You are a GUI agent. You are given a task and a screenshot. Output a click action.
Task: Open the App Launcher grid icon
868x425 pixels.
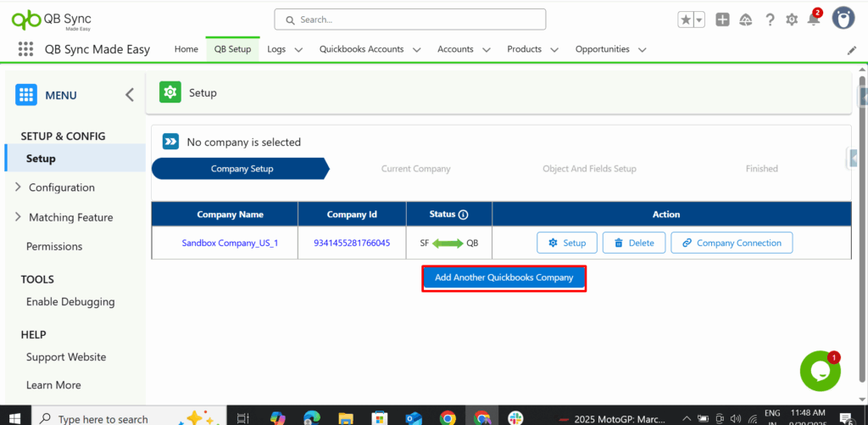25,48
